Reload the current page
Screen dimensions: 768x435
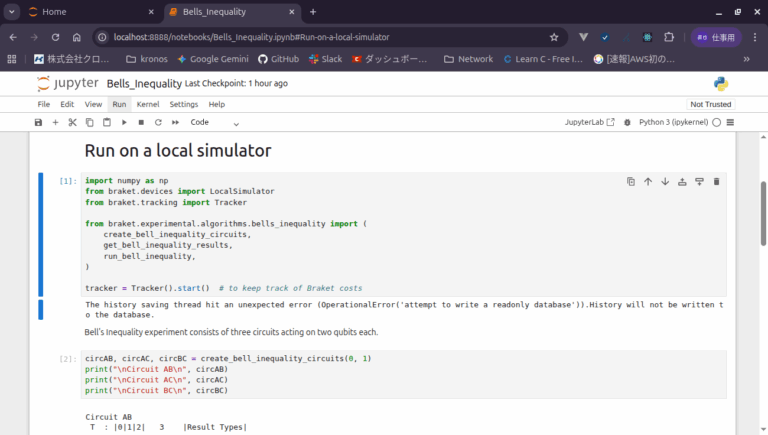[55, 37]
